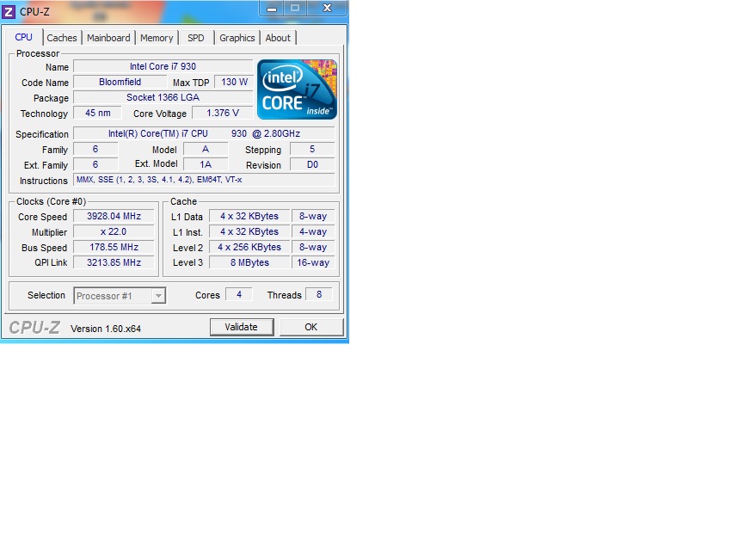744x560 pixels.
Task: Click the Multiplier value x 22.0
Action: (x=114, y=231)
